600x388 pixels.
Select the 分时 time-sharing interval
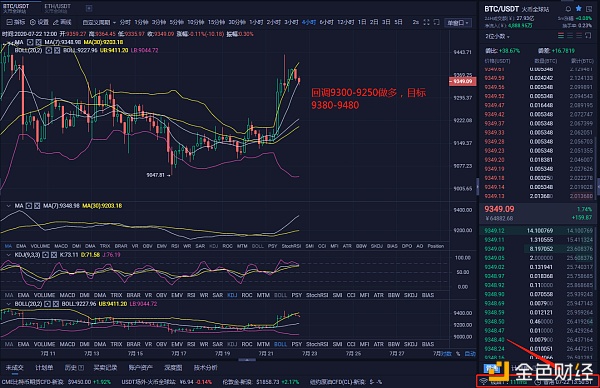tap(125, 23)
